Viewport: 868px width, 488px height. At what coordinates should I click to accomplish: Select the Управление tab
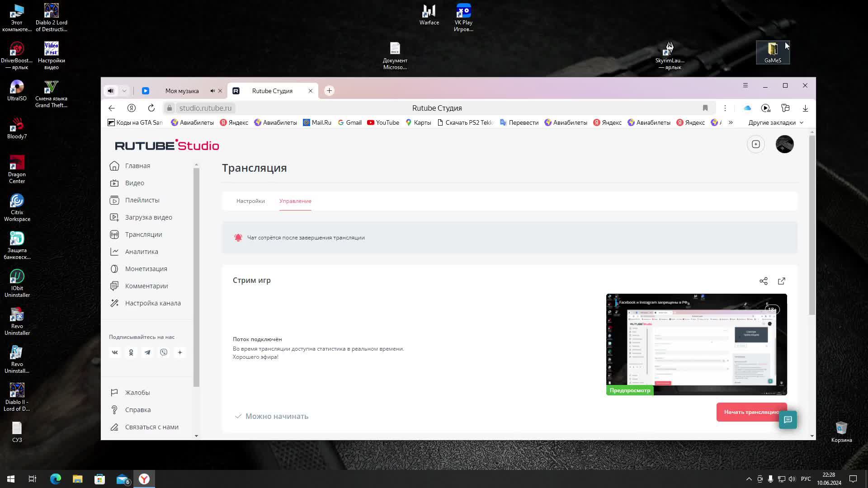[295, 201]
